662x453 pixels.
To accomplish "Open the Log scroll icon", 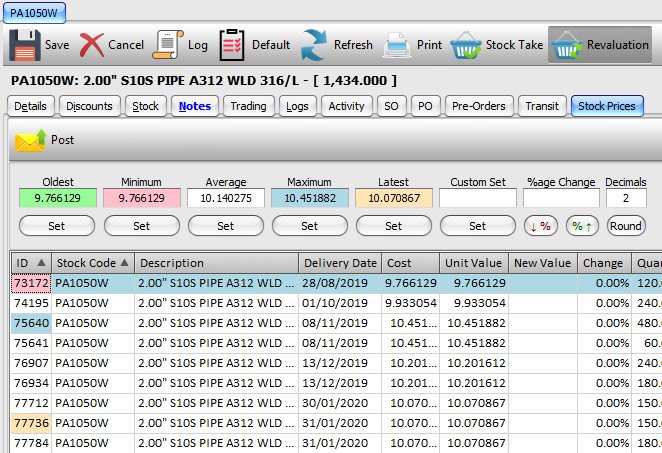I will [167, 45].
